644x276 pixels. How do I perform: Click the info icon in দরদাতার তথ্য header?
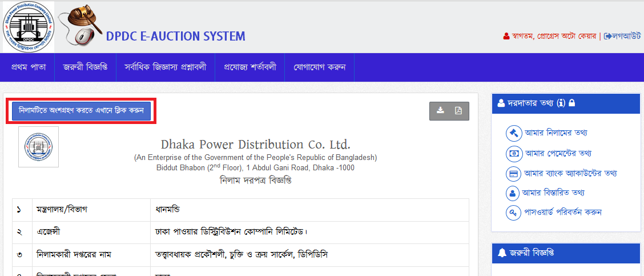coord(561,103)
